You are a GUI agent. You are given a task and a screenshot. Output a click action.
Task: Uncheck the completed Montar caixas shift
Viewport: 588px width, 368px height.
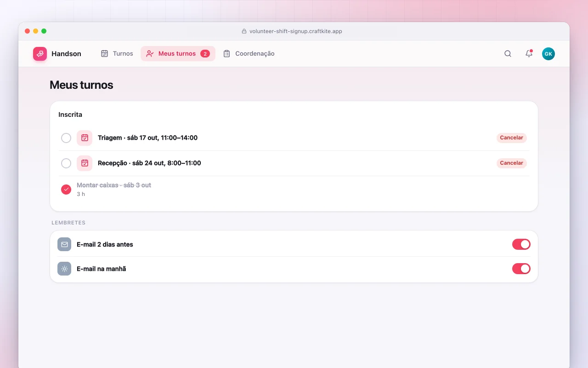click(x=66, y=190)
